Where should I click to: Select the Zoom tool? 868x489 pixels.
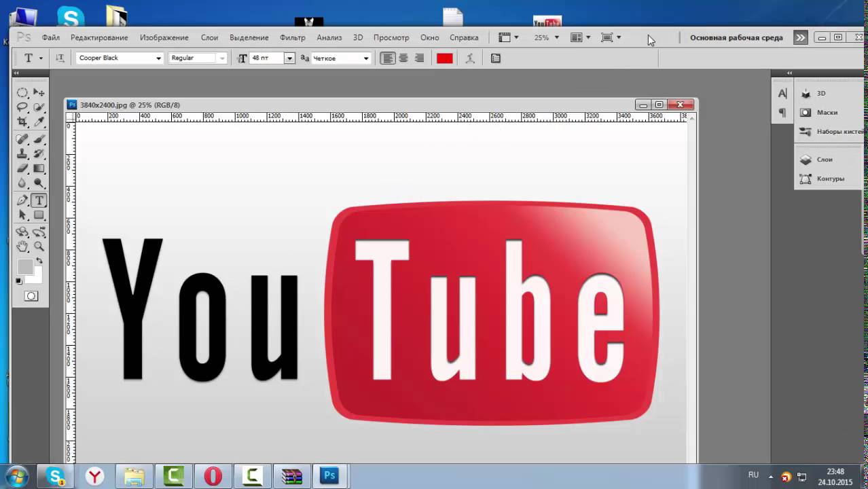click(39, 247)
